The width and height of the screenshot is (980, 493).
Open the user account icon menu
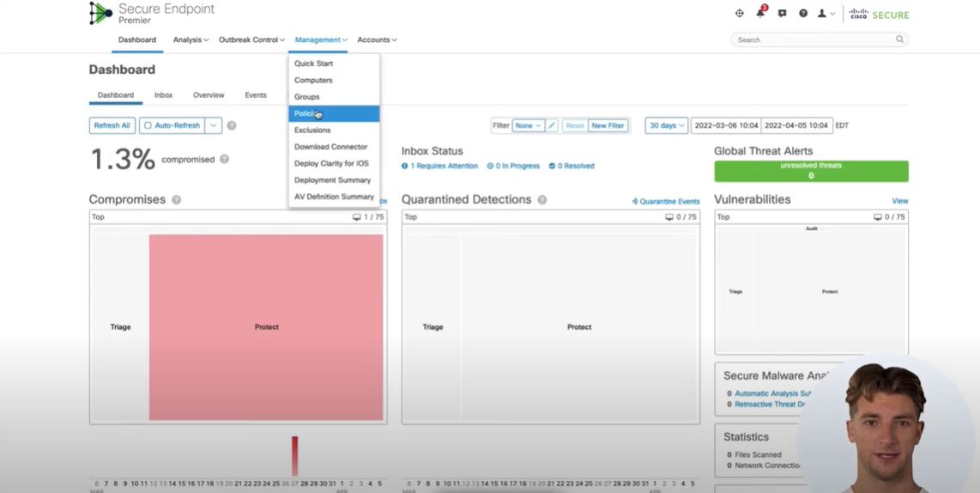coord(826,13)
